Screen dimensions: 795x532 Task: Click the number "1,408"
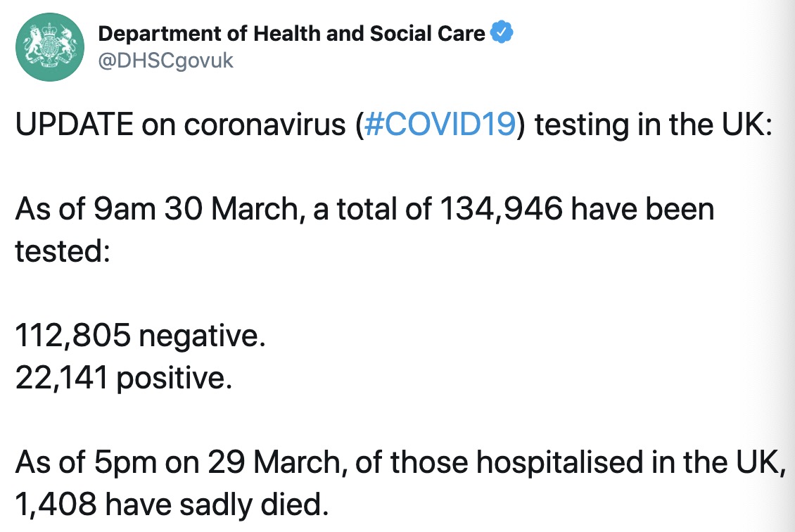pos(57,504)
